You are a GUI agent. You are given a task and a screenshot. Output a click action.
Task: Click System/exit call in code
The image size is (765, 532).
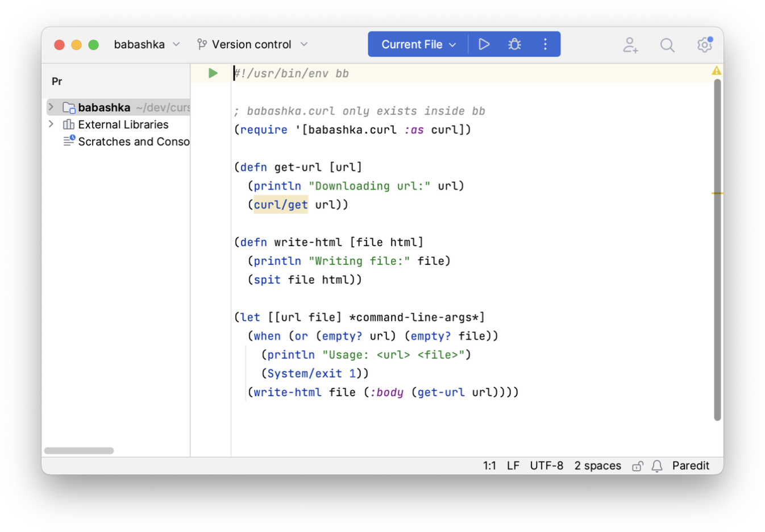tap(305, 373)
